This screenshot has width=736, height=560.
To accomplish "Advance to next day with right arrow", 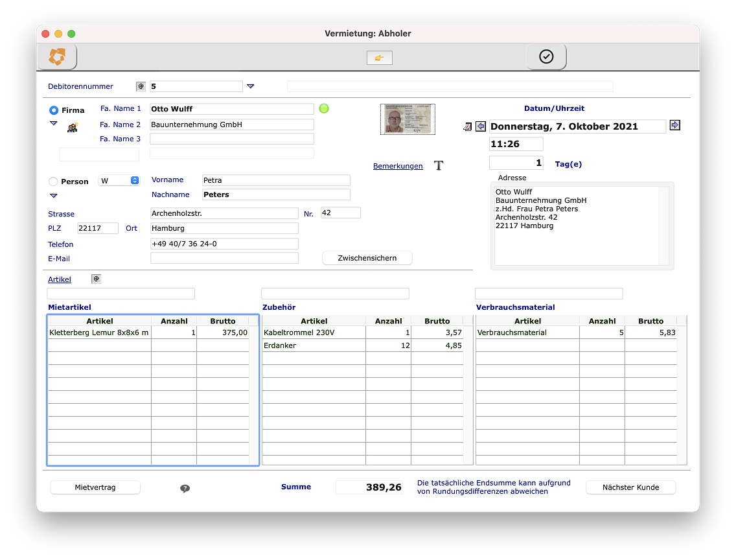I will click(x=675, y=126).
